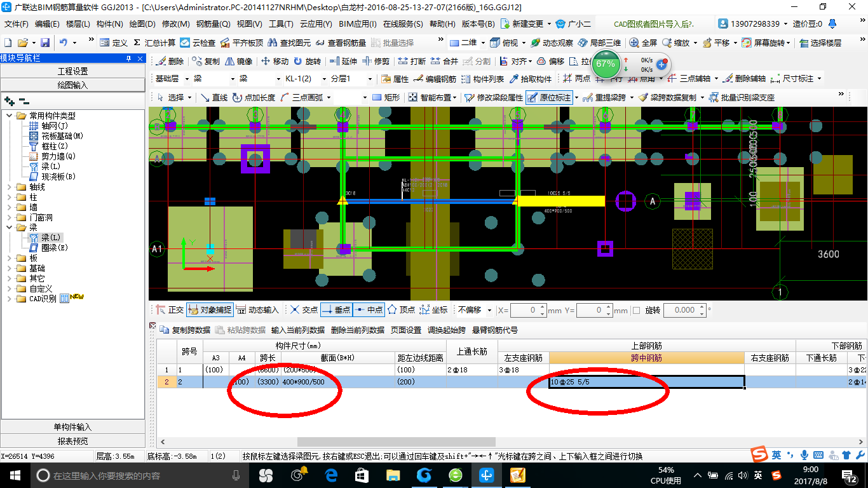Screen dimensions: 868x488
Task: Open the 帮助(H) menu
Action: point(442,24)
